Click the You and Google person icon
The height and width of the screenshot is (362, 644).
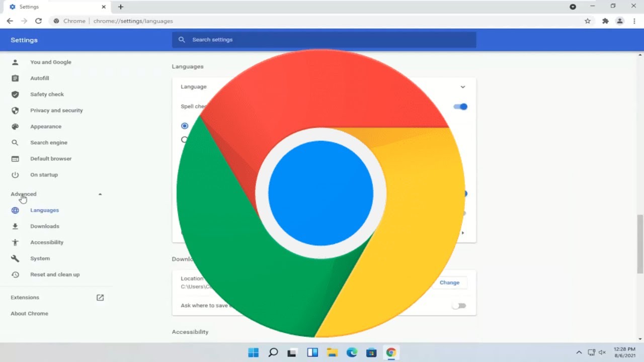click(15, 62)
